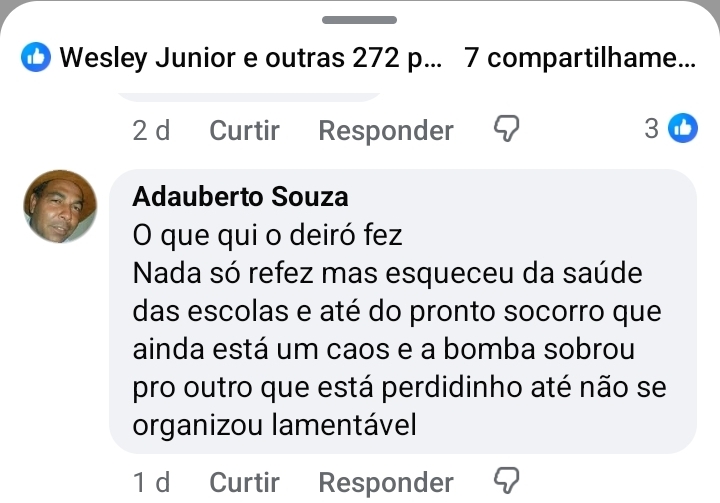This screenshot has height=503, width=720.
Task: Tap the 2 d timestamp
Action: (152, 130)
